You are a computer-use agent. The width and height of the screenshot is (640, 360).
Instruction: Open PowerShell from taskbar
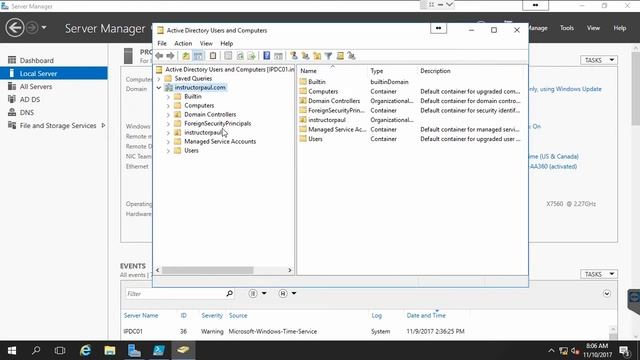158,350
